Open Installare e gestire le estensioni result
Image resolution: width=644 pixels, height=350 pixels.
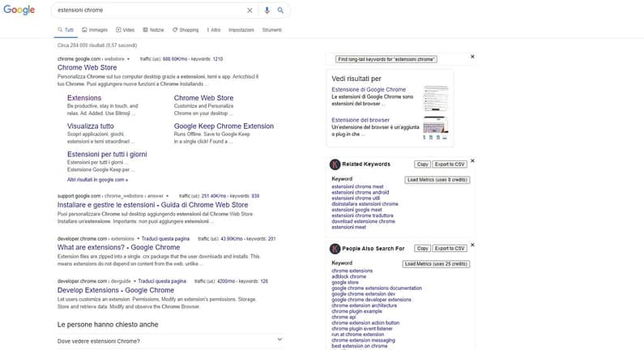point(153,205)
